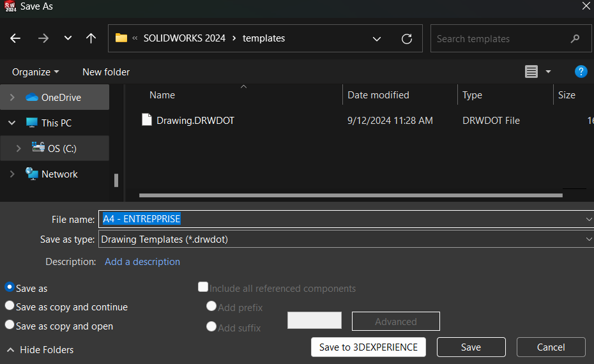Click the Back navigation arrow
This screenshot has height=364, width=594.
click(x=15, y=38)
